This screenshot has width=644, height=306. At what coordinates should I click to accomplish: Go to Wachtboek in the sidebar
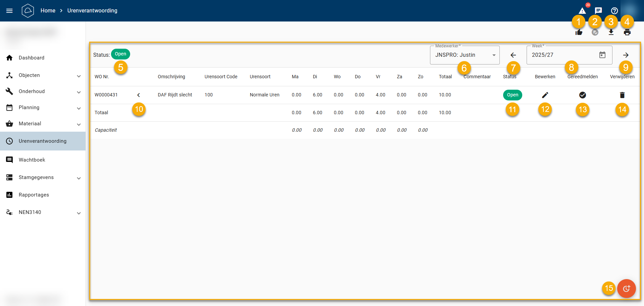click(32, 160)
